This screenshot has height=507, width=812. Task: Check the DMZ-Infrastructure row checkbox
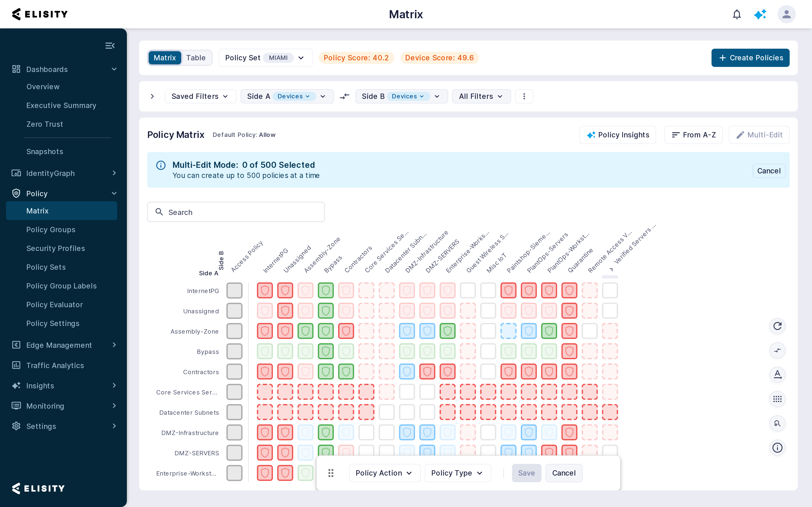pos(234,432)
